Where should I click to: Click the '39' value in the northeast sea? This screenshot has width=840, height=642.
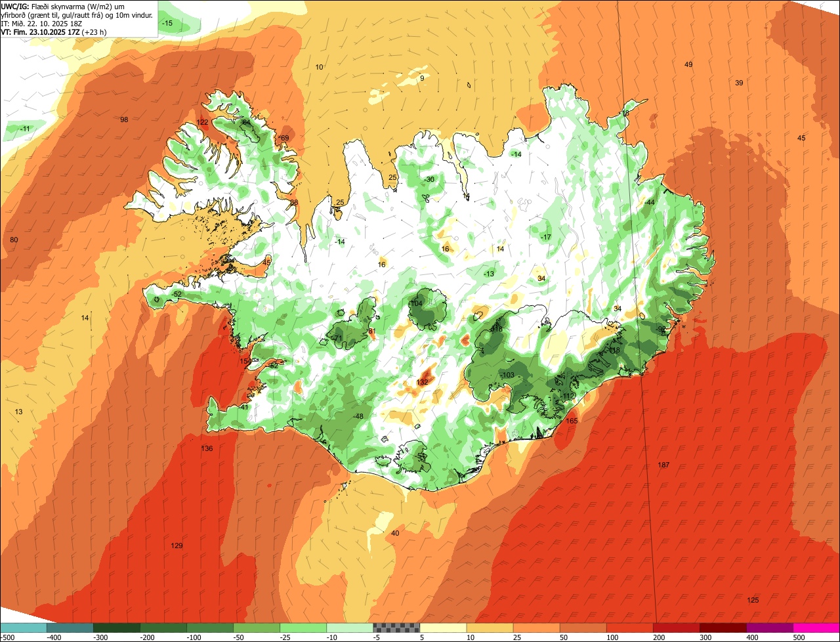[739, 83]
